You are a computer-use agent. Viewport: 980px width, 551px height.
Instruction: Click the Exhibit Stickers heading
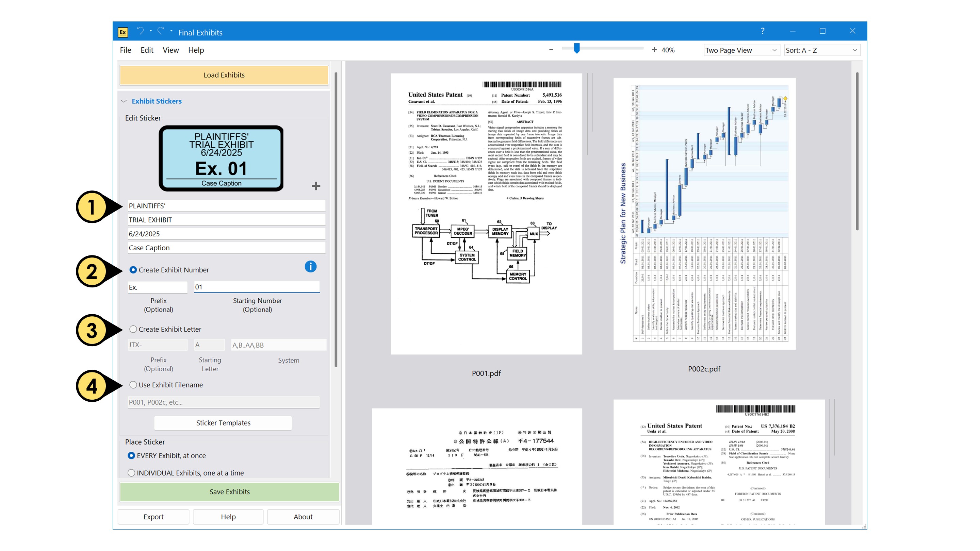[x=157, y=101]
